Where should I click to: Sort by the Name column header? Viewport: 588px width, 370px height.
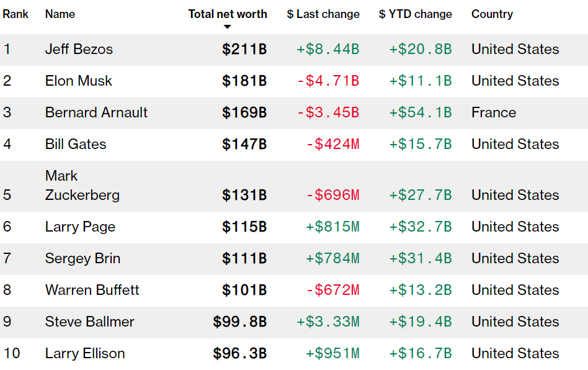tap(60, 14)
